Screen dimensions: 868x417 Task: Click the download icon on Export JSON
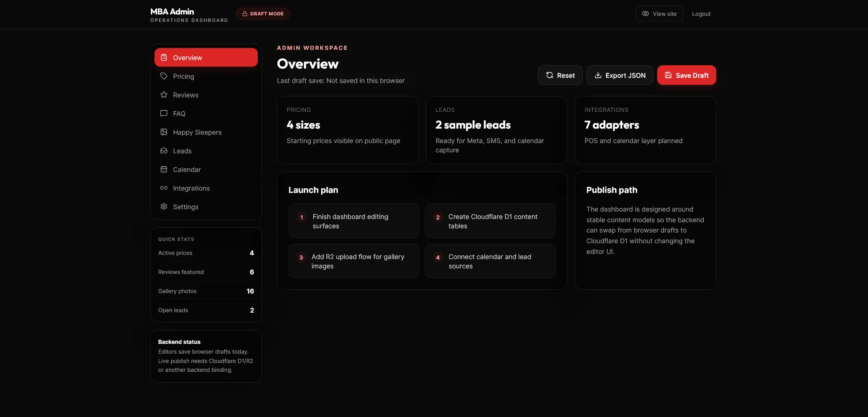[598, 75]
